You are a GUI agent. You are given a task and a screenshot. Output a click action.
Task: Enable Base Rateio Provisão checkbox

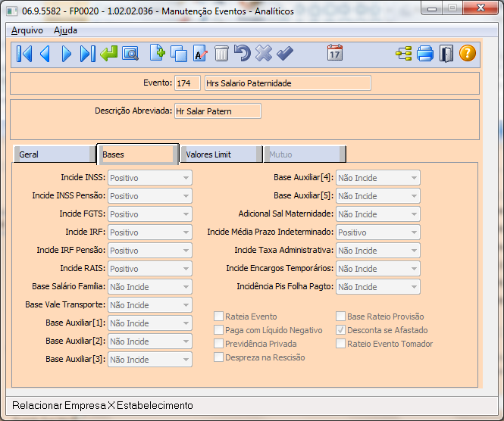[x=341, y=317]
